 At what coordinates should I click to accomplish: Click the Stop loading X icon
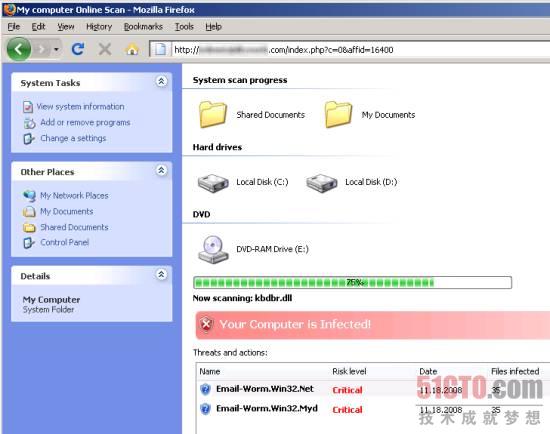105,49
